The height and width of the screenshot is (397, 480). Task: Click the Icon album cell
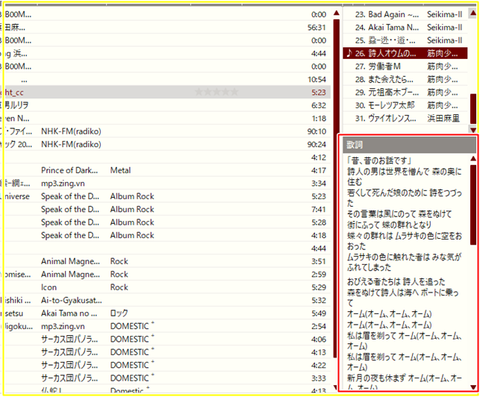click(49, 287)
